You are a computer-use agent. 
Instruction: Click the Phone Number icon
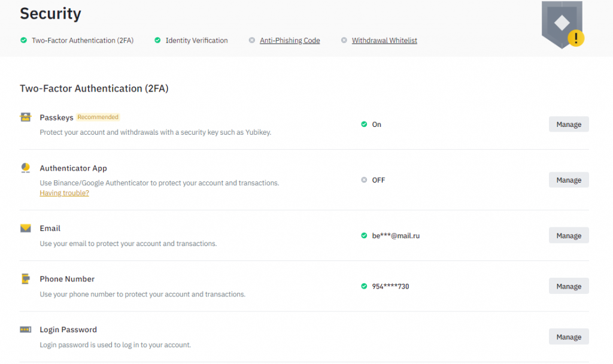(25, 279)
